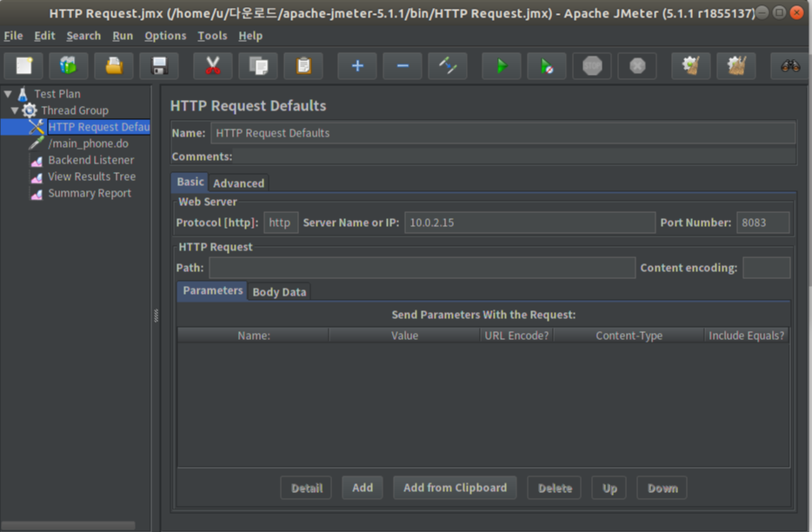Click the Value column header

coord(404,336)
